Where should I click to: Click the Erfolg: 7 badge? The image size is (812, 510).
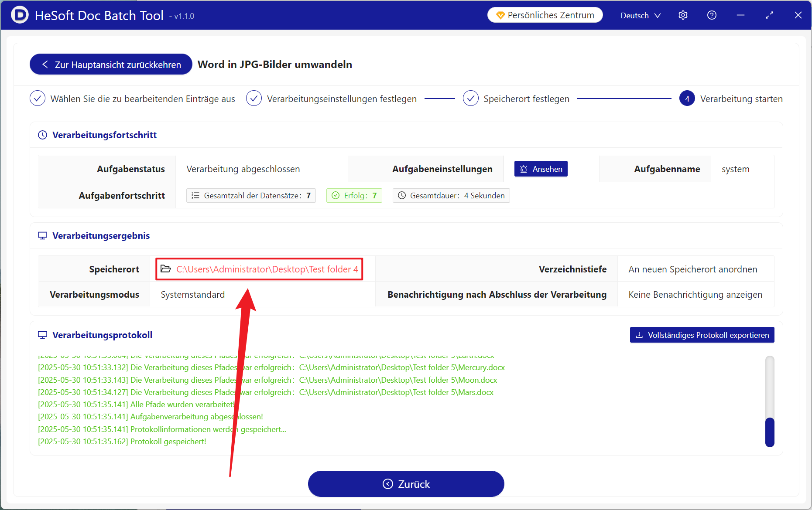click(354, 195)
